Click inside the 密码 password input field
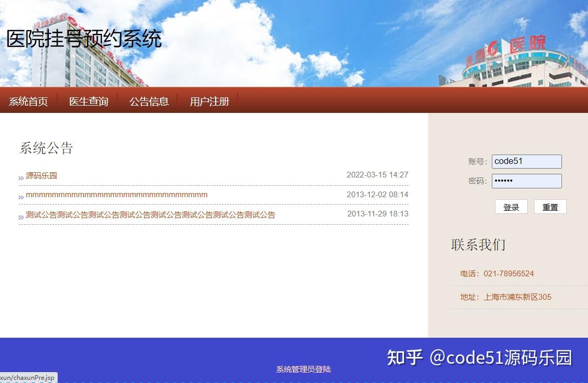 coord(526,181)
